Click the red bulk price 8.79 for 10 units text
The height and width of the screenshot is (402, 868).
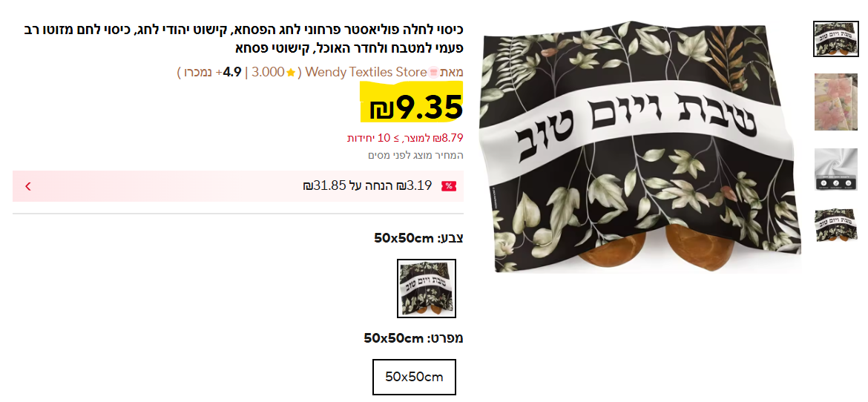point(405,138)
